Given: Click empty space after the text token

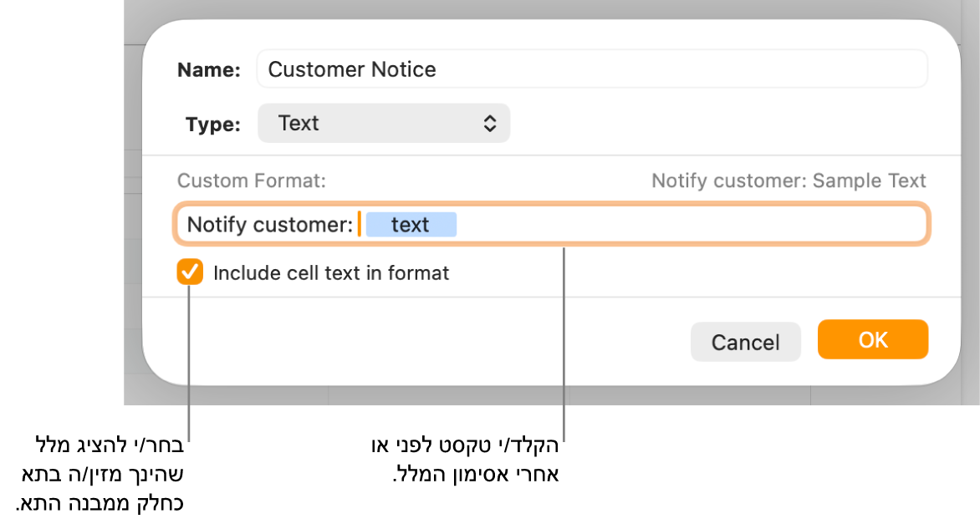Looking at the screenshot, I should click(x=686, y=225).
